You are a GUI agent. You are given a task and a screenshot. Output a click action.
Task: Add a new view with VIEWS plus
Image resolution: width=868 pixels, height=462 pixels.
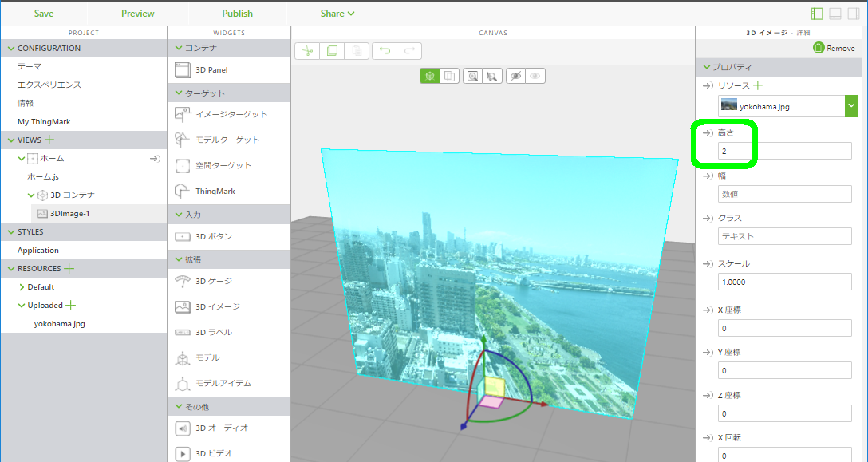pyautogui.click(x=49, y=140)
